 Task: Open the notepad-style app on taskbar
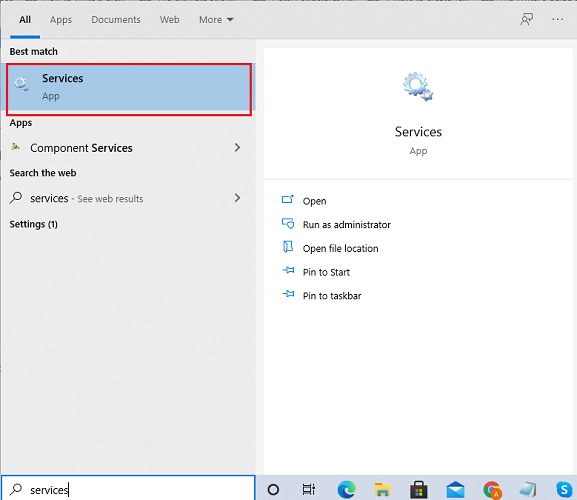click(528, 490)
